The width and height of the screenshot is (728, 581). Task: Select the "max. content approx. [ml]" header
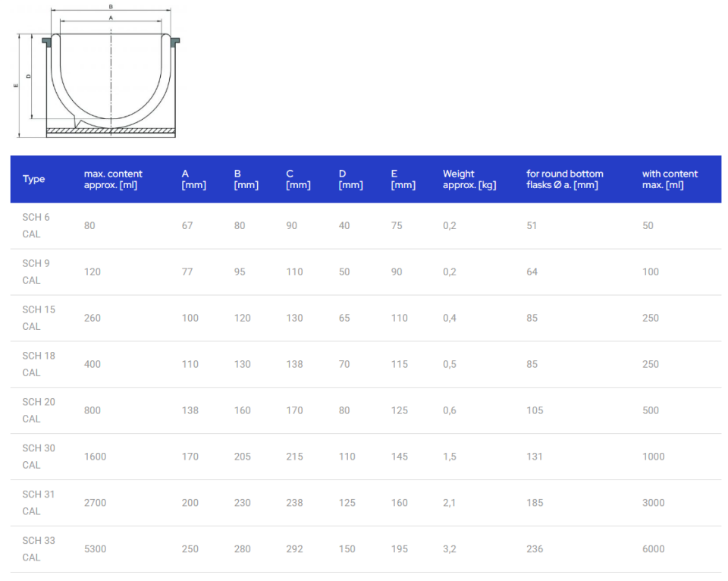tap(113, 179)
